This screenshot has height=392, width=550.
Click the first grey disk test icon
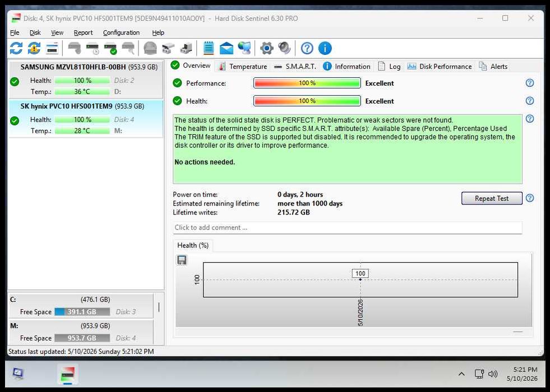click(x=75, y=48)
